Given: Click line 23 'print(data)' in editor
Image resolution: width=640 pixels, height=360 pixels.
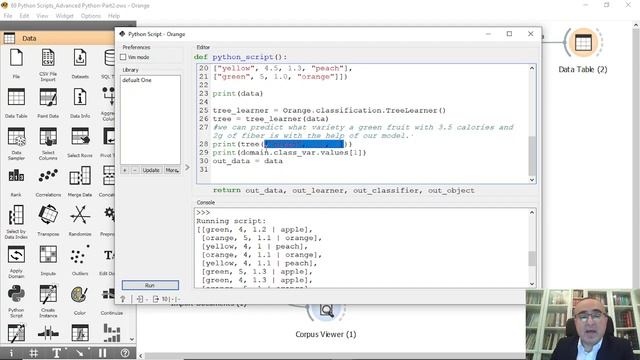Looking at the screenshot, I should point(238,94).
